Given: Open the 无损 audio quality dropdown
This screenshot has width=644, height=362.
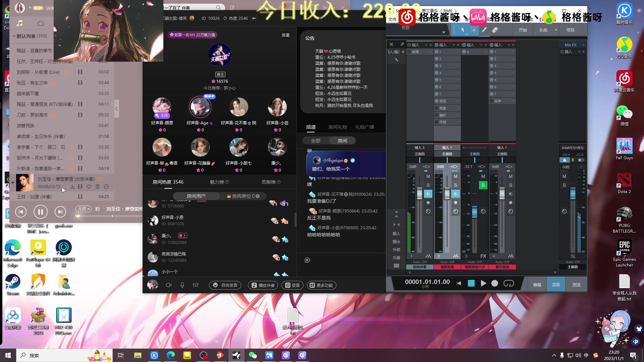Looking at the screenshot, I should point(84,209).
